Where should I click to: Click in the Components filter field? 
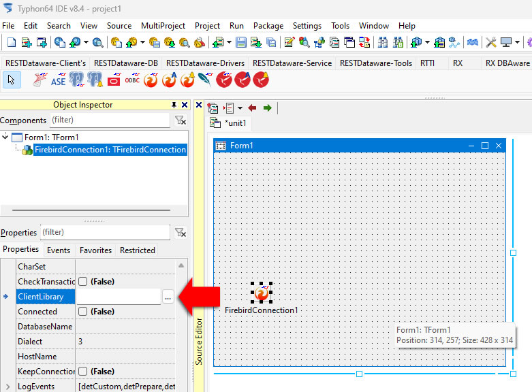point(110,120)
